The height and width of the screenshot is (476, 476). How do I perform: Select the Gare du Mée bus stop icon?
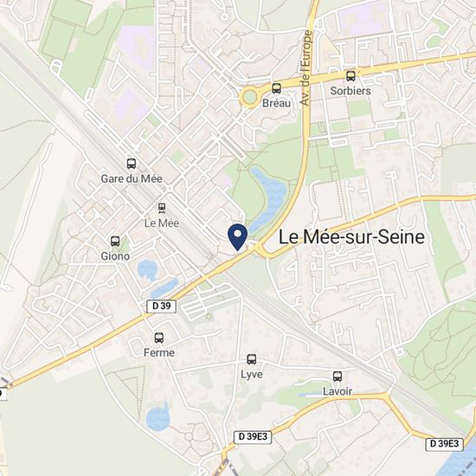pos(132,164)
